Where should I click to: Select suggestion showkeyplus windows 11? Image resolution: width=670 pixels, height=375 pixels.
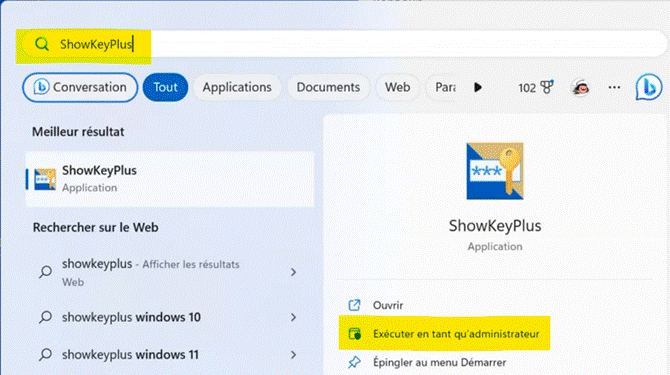[x=170, y=354]
